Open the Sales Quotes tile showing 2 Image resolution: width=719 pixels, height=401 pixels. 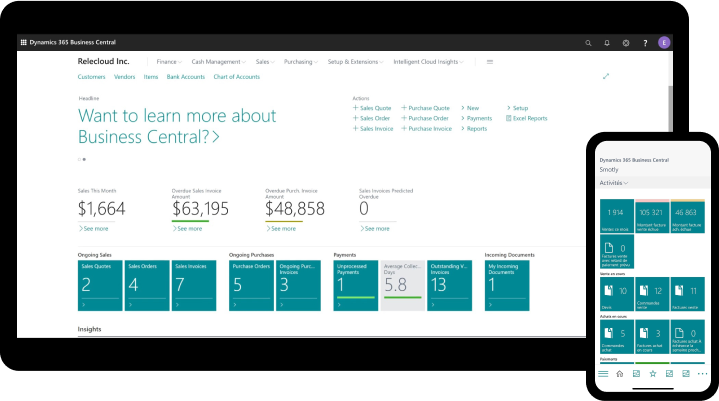click(100, 286)
